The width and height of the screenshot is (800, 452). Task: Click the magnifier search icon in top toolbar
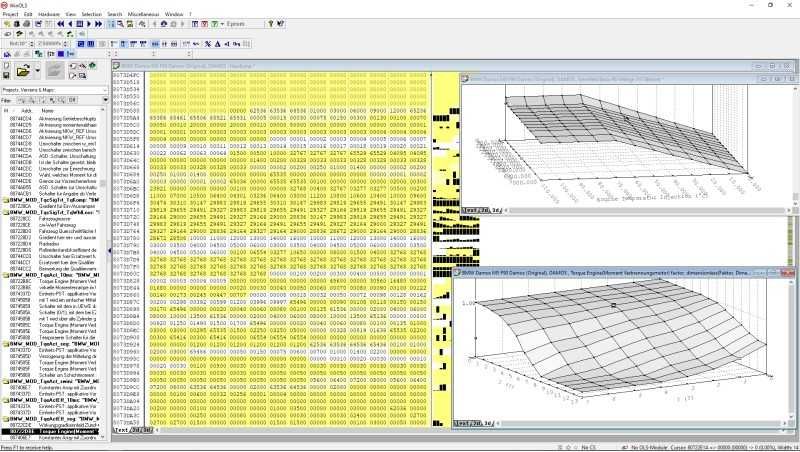120,24
